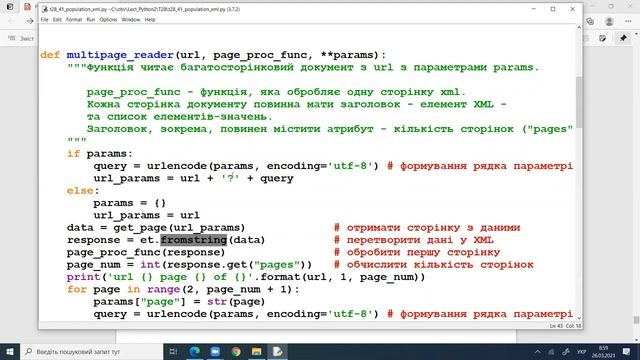
Task: Click the draw/annotate icon in browser toolbar
Action: click(603, 38)
